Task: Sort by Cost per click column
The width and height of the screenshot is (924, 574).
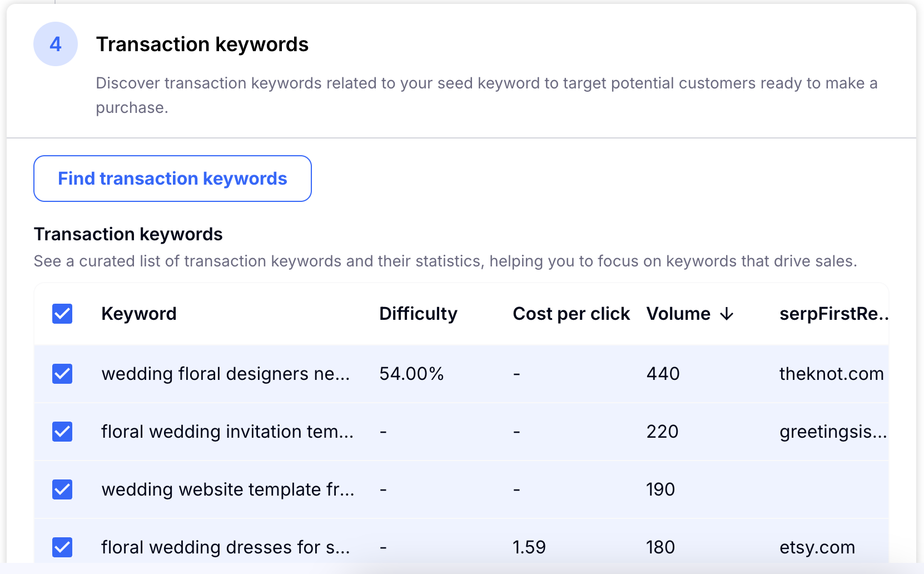Action: [571, 314]
